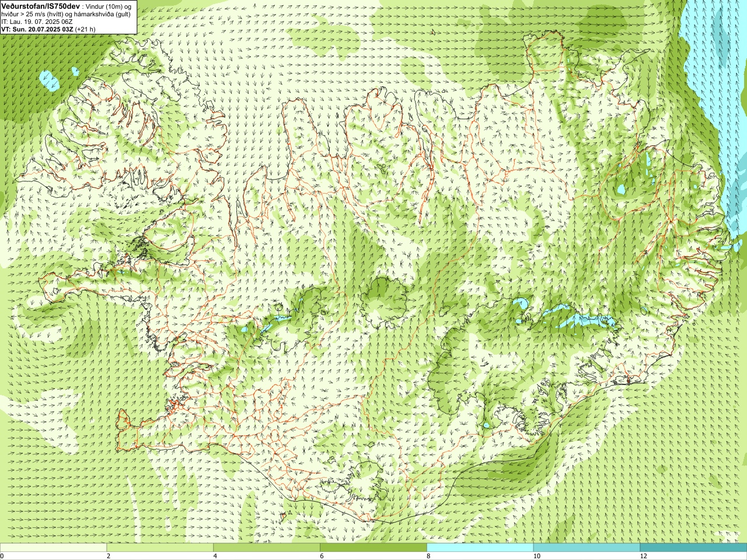Screen dimensions: 747x560
Task: Click the darker green 6–8 legend segment
Action: click(373, 548)
